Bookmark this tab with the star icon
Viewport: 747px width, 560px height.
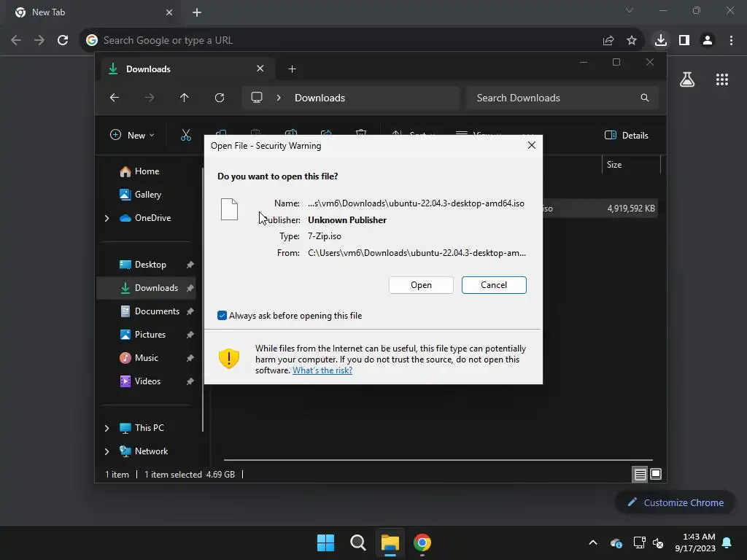click(632, 40)
